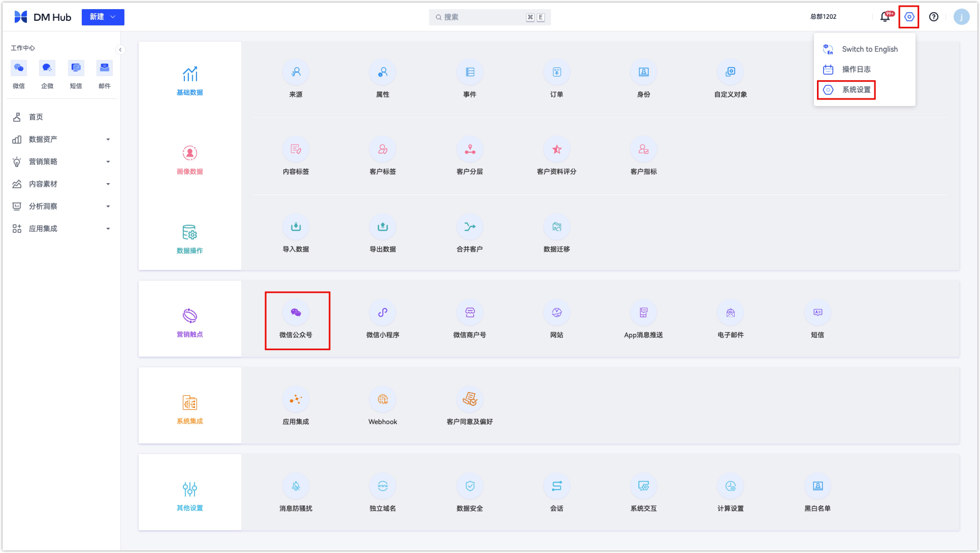Open 计算设置 calculation settings icon
Image resolution: width=980 pixels, height=553 pixels.
(x=730, y=486)
